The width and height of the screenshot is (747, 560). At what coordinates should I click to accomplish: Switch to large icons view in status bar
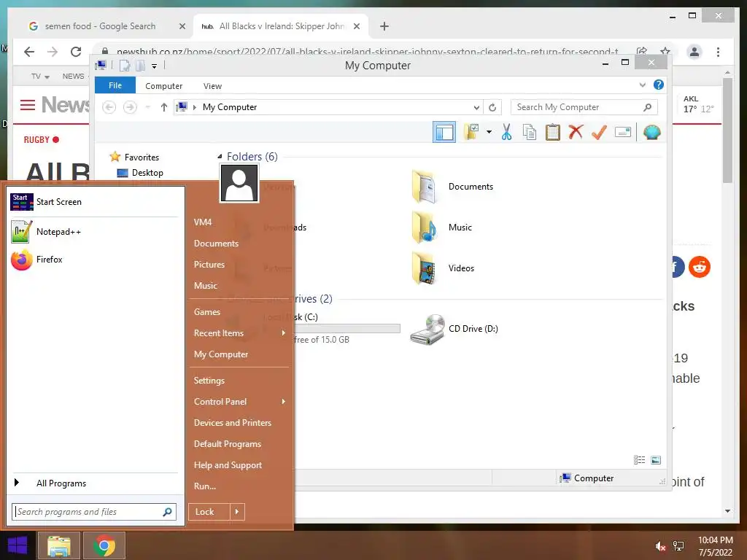pos(656,459)
